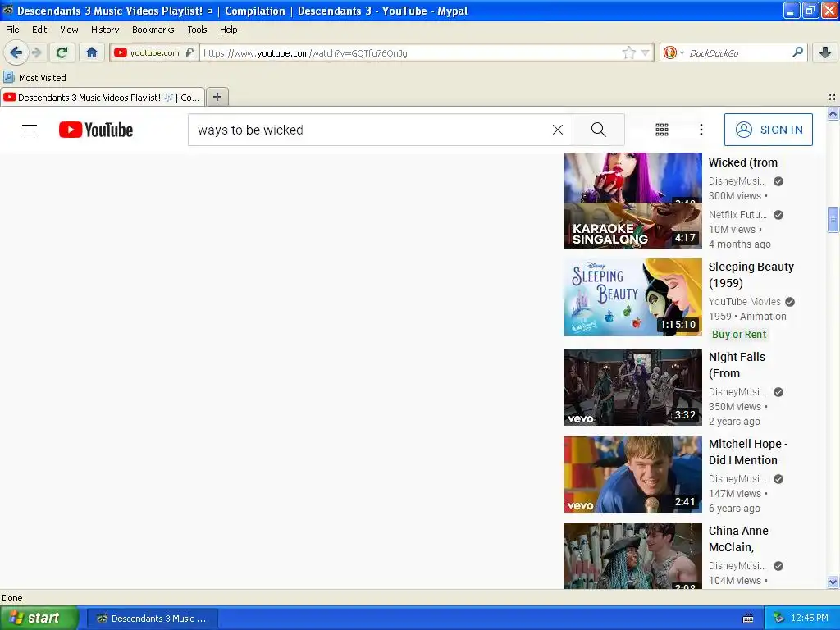Open the Edit menu

coord(39,30)
